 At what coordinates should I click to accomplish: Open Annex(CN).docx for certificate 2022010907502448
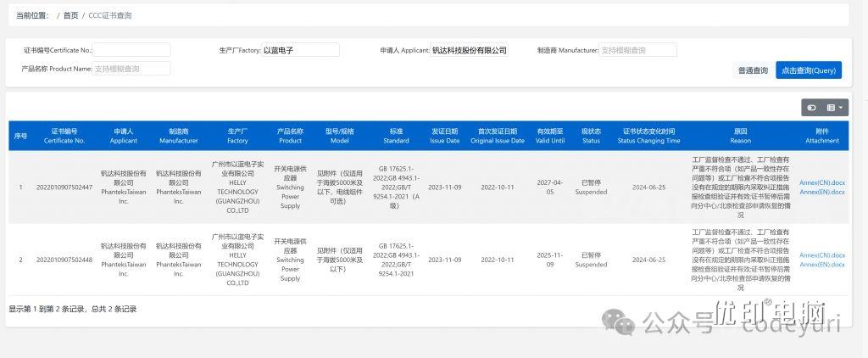(x=822, y=255)
